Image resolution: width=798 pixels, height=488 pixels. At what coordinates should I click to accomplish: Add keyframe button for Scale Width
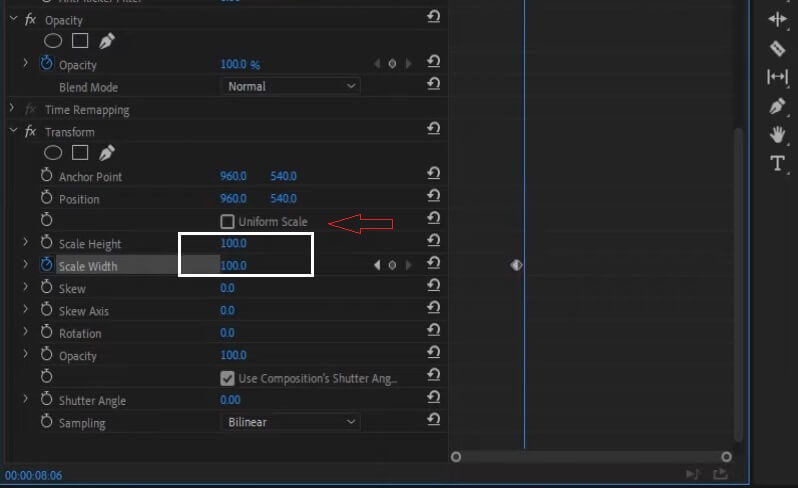[392, 266]
